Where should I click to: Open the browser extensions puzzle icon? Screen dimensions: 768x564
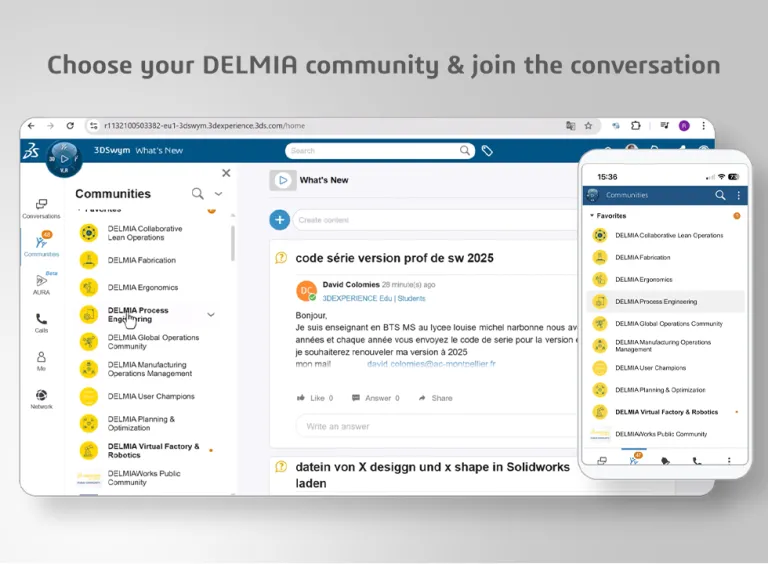pos(636,126)
